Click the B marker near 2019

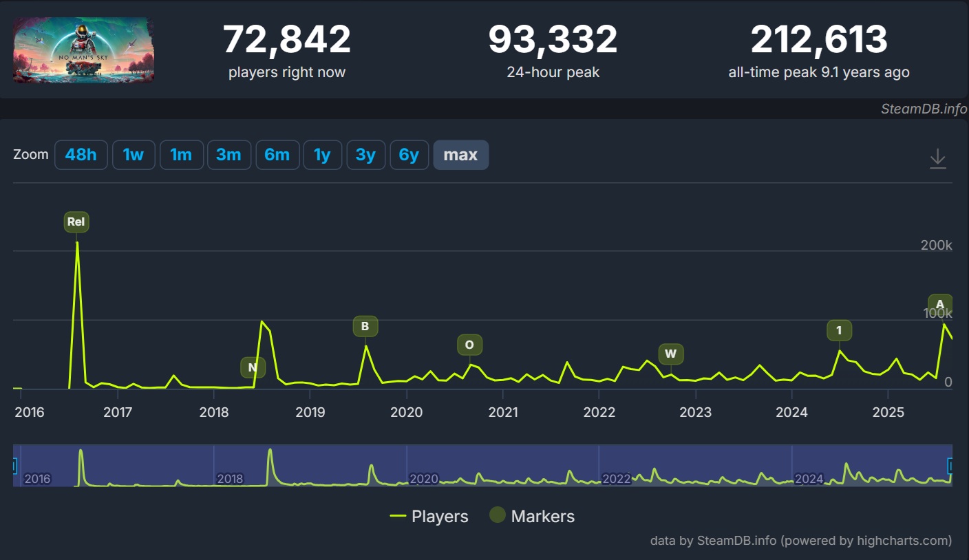[x=365, y=326]
